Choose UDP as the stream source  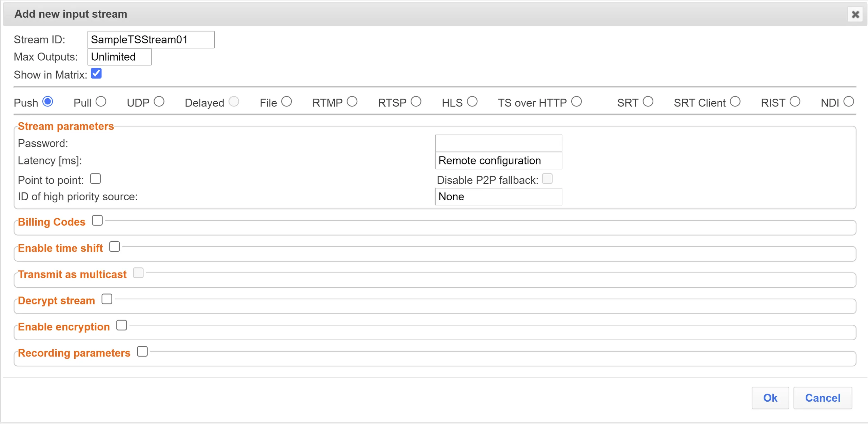(159, 102)
